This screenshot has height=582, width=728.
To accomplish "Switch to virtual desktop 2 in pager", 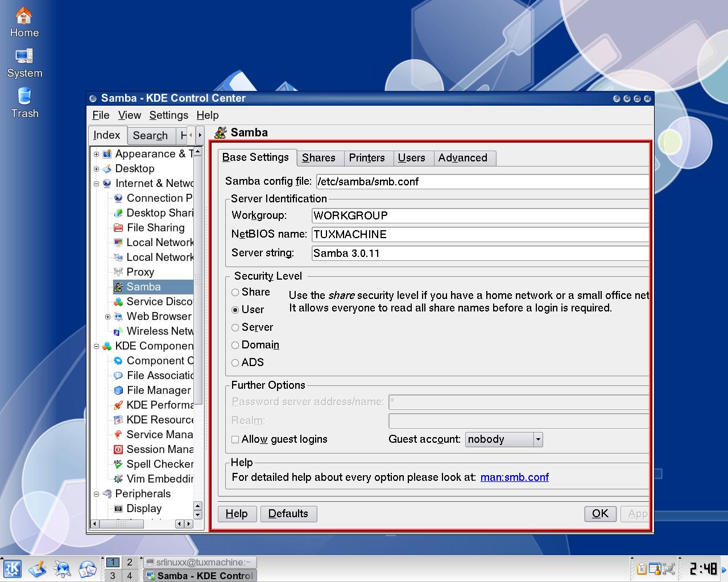I will (129, 562).
